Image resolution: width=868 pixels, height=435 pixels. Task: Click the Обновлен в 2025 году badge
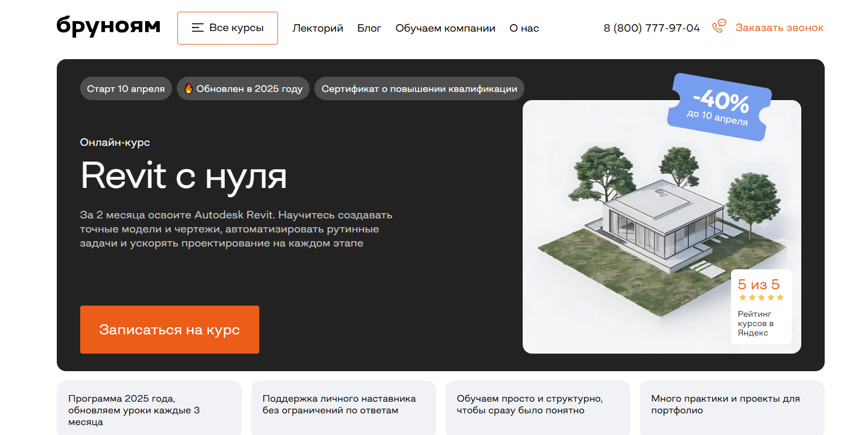[243, 89]
